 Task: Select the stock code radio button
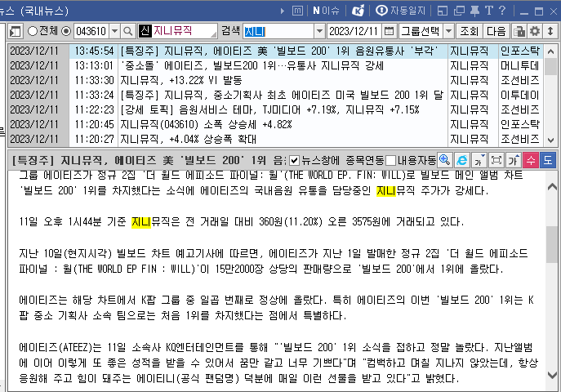point(66,32)
